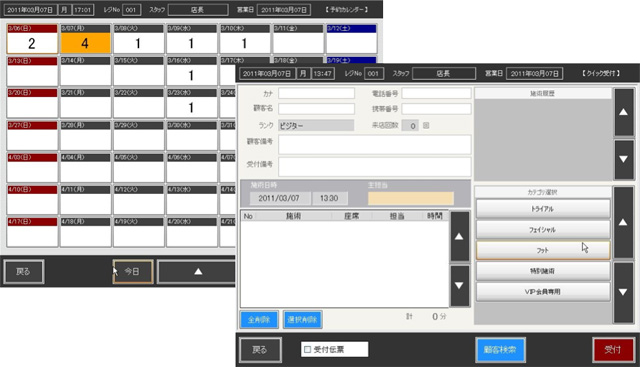Screen dimensions: 640x367
Task: Click the 全削除 delete-all button
Action: pyautogui.click(x=259, y=320)
